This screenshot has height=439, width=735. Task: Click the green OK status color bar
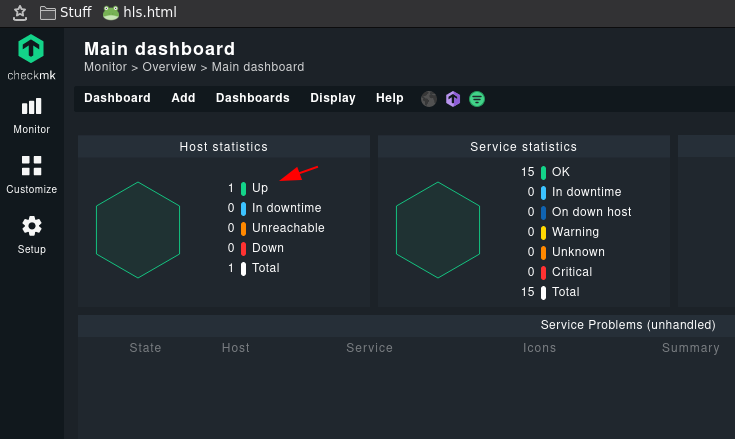click(x=543, y=173)
